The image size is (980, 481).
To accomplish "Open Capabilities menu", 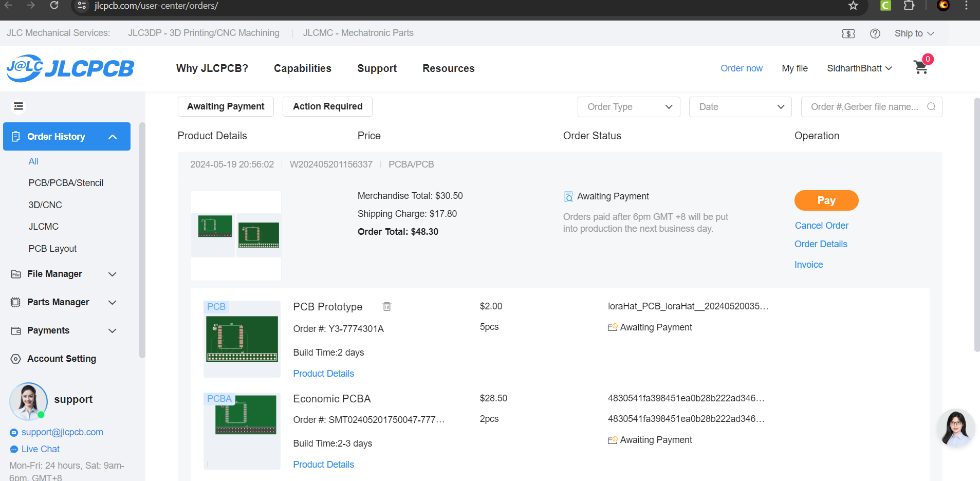I will (x=303, y=68).
